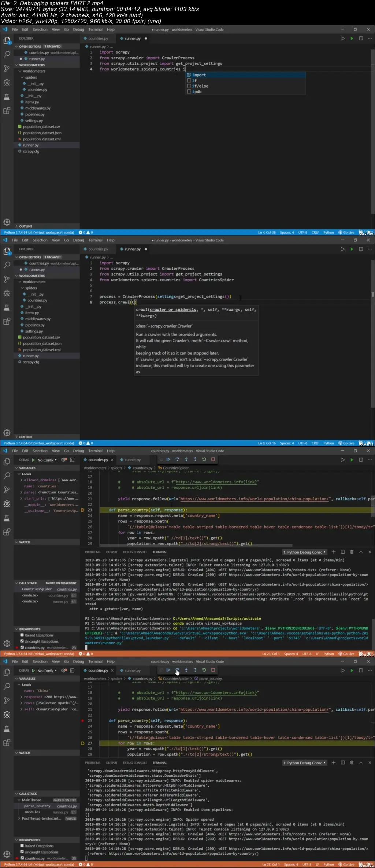The image size is (375, 868).
Task: Click Step Over in the paused-on-breakpoint frame
Action: [177, 459]
